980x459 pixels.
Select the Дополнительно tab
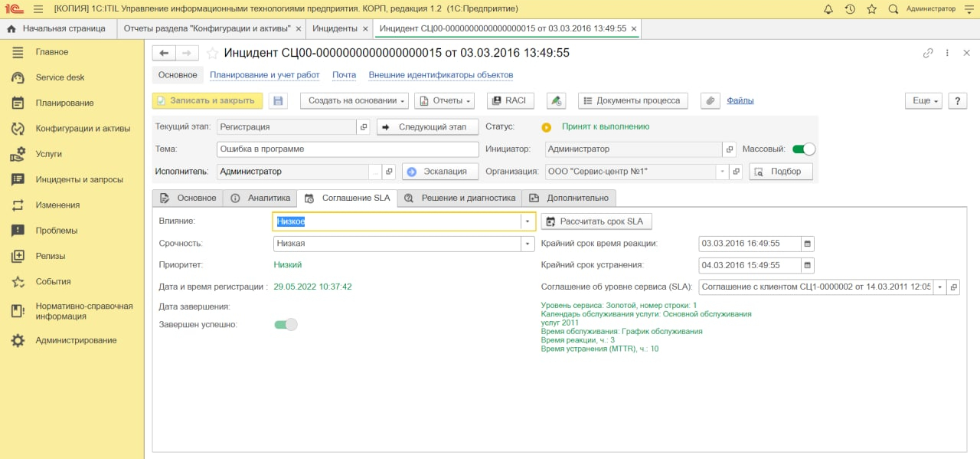pyautogui.click(x=570, y=198)
